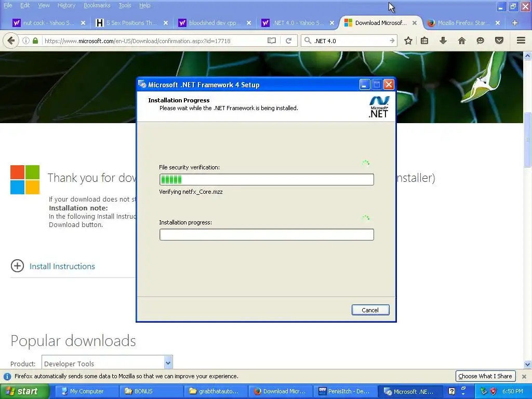The width and height of the screenshot is (532, 399).
Task: Open the Edit menu
Action: click(x=25, y=5)
